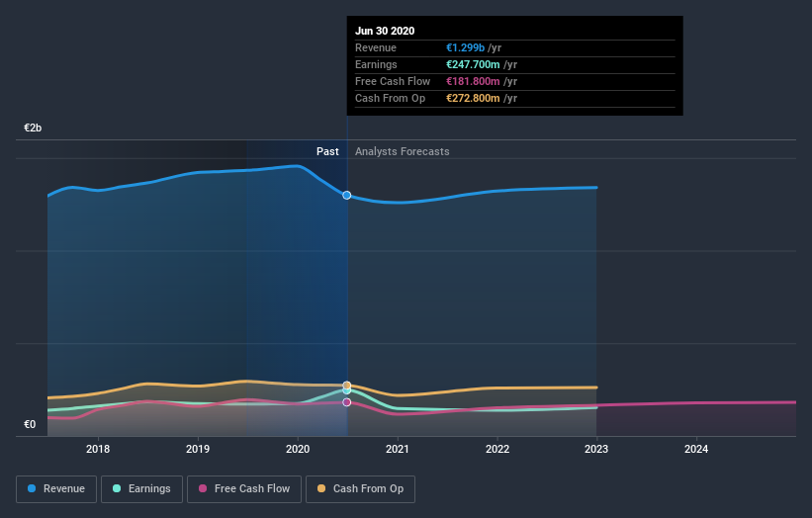Click the 2022 x-axis label
This screenshot has width=812, height=518.
coord(497,449)
